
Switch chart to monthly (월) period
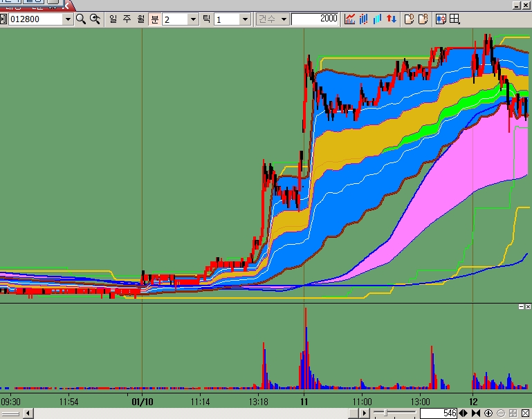tap(140, 19)
